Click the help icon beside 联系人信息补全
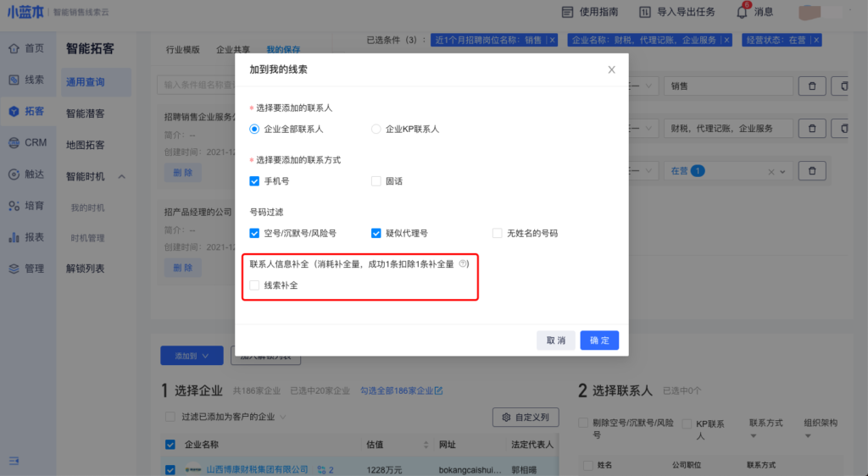Image resolution: width=868 pixels, height=476 pixels. (x=463, y=264)
